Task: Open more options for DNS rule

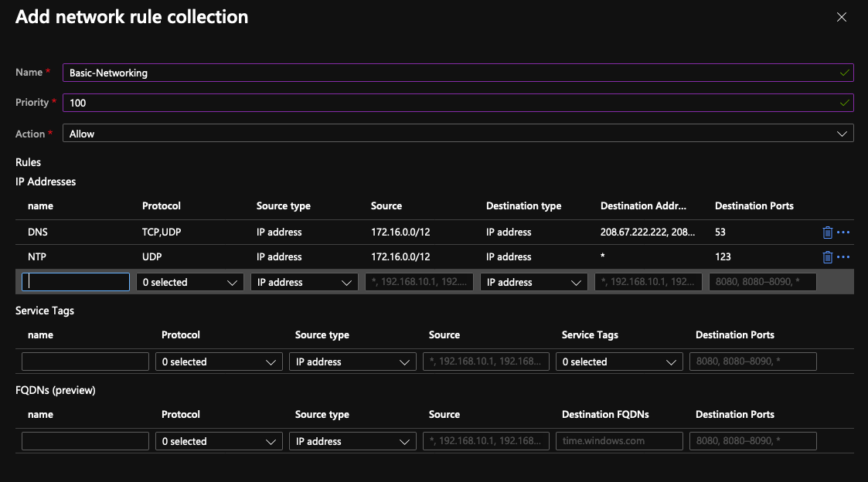Action: click(843, 232)
